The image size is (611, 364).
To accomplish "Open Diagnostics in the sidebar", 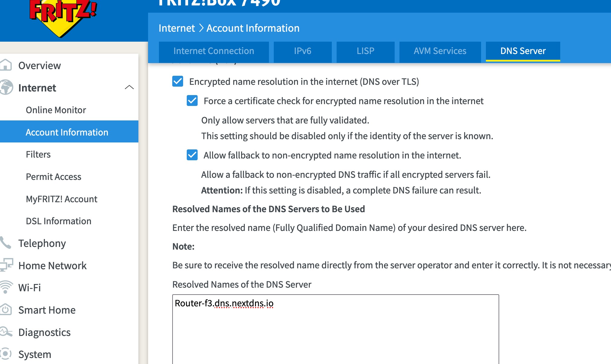I will (x=44, y=332).
